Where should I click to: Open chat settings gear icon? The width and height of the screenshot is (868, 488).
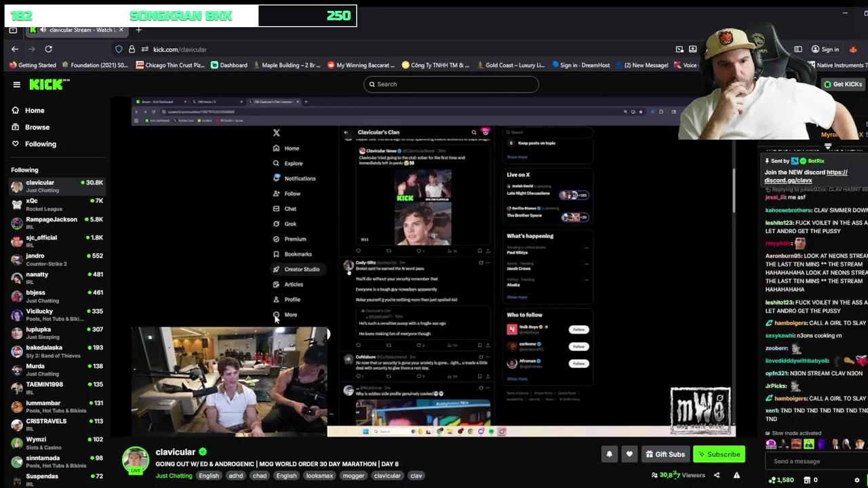point(856,480)
